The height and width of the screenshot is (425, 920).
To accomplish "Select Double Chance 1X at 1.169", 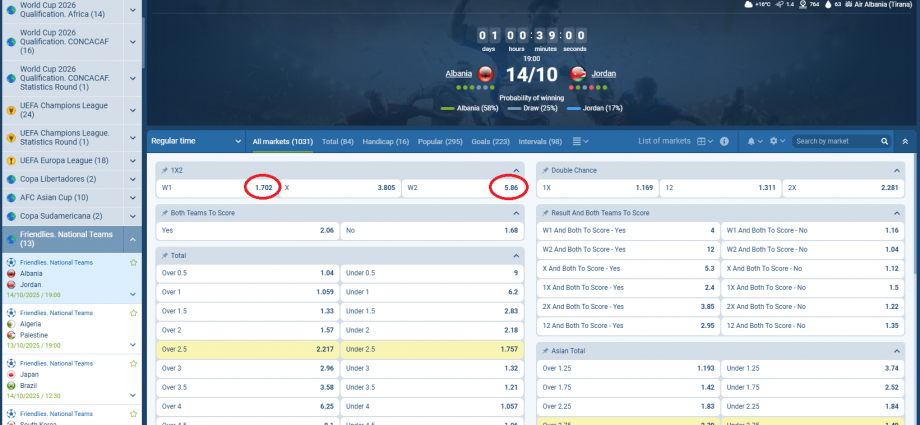I will pos(597,188).
